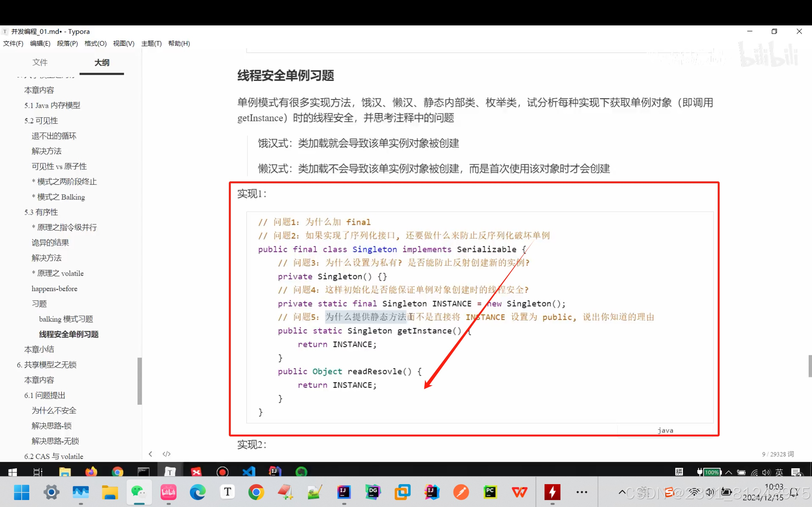Click the 实现1: paragraph text
The height and width of the screenshot is (507, 812).
(x=252, y=193)
